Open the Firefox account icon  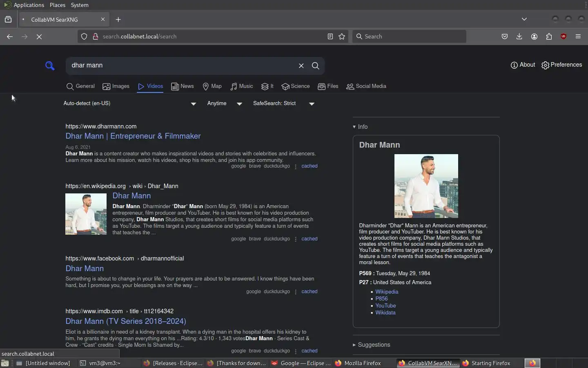point(534,36)
